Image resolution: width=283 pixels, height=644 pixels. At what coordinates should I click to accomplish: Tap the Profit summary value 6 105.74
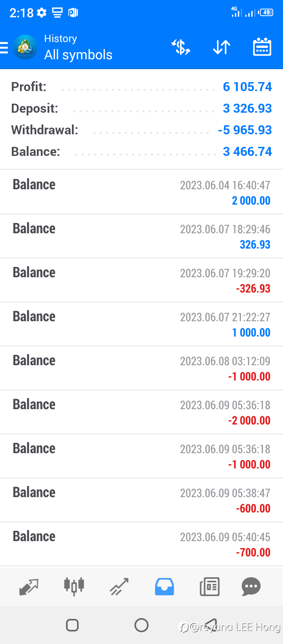point(247,87)
